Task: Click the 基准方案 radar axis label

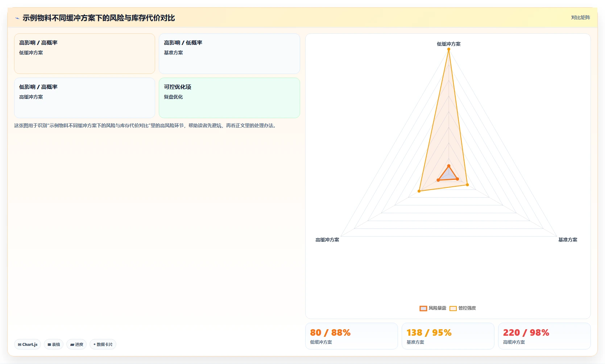Action: [568, 240]
